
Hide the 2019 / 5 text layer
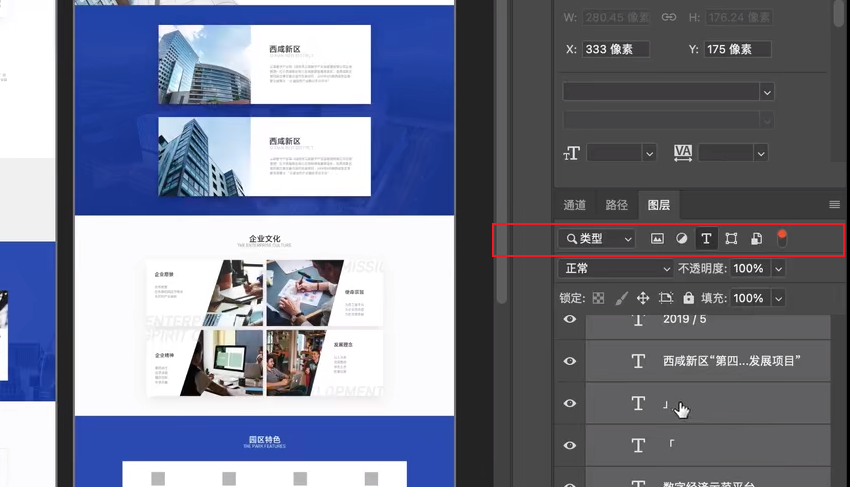(x=570, y=319)
